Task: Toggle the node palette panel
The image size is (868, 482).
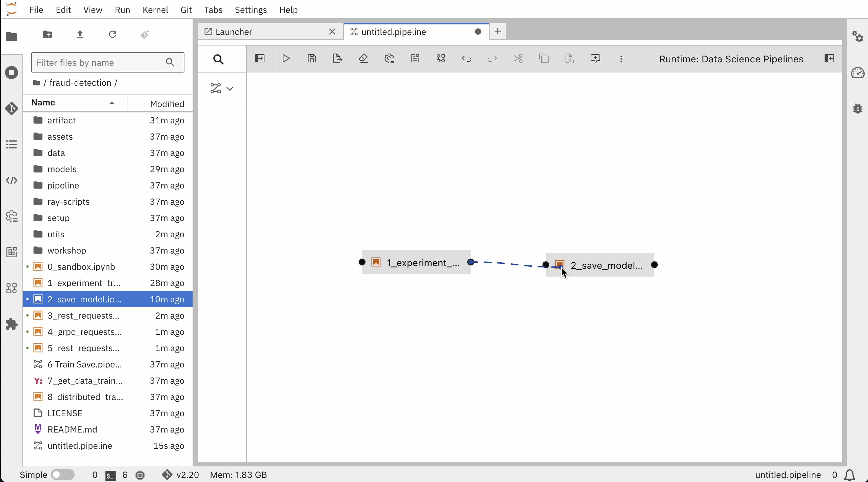Action: click(260, 59)
